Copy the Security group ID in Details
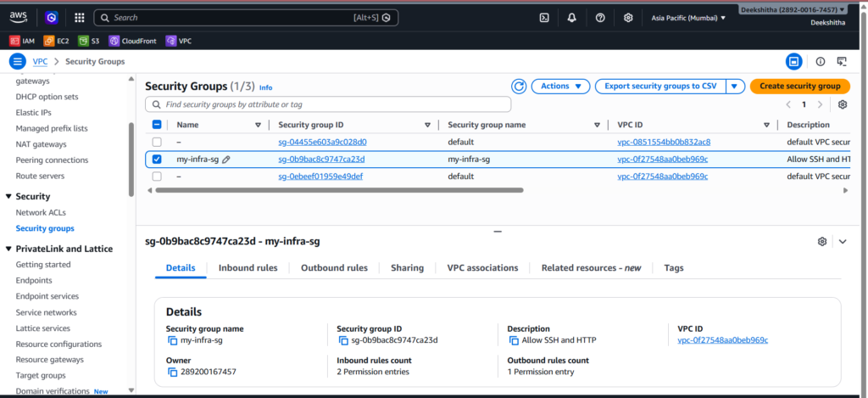 coord(342,340)
